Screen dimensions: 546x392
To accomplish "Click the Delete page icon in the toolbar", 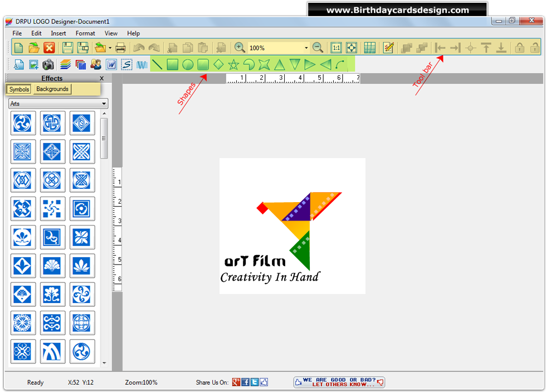I will [x=221, y=47].
